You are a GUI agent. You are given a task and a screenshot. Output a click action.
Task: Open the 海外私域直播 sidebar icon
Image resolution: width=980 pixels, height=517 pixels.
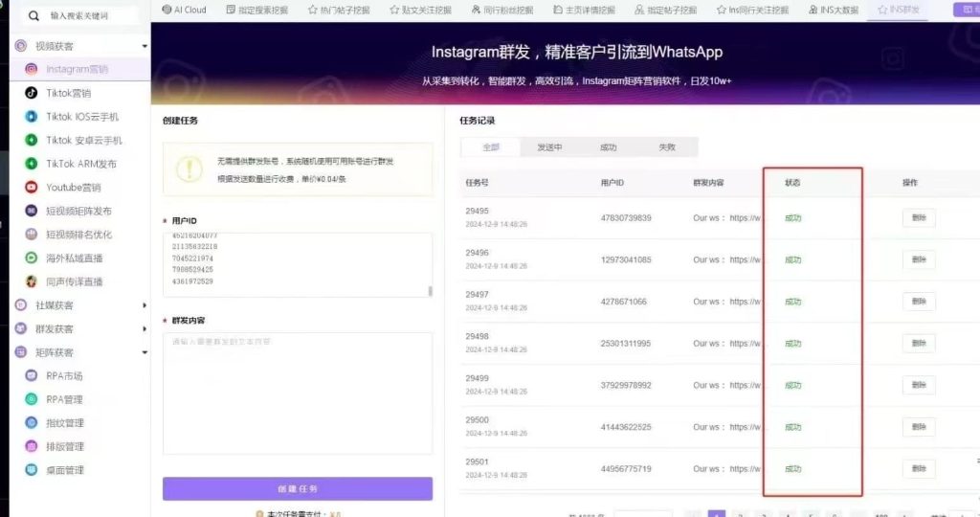coord(31,258)
